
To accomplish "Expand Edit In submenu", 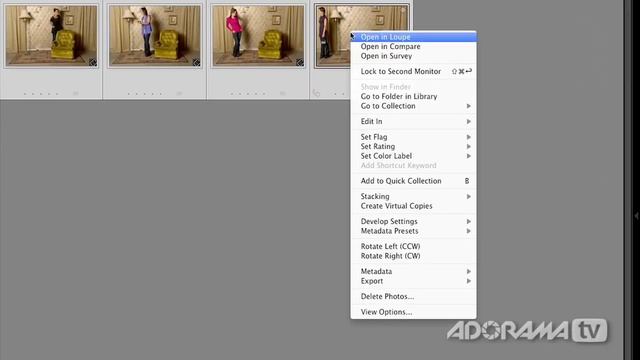I will [x=413, y=122].
